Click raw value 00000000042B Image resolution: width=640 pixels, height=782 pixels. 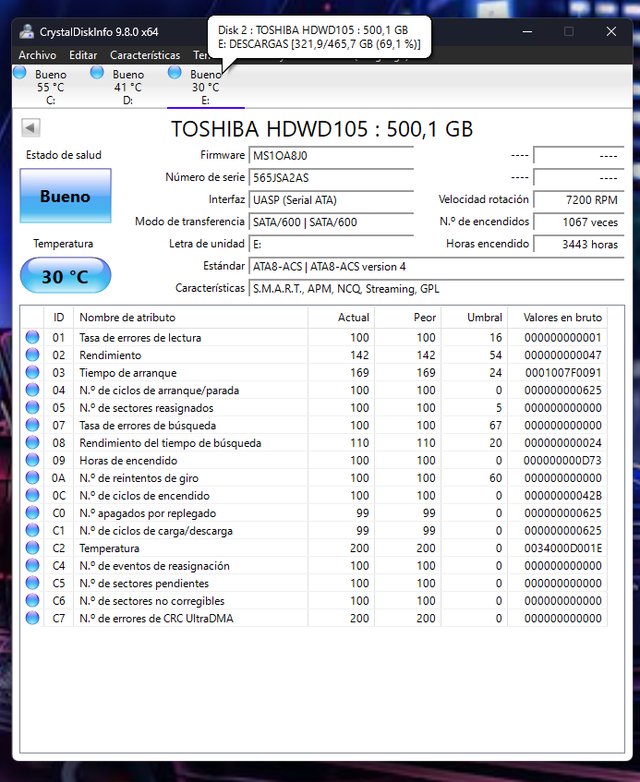(x=563, y=495)
